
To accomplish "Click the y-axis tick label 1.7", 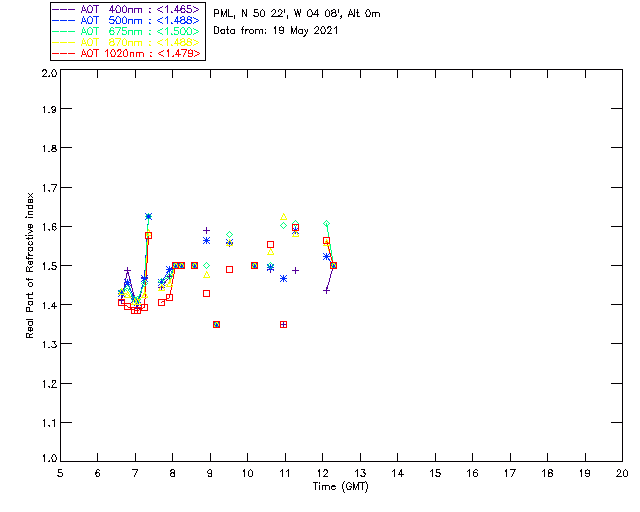I will click(x=49, y=188).
